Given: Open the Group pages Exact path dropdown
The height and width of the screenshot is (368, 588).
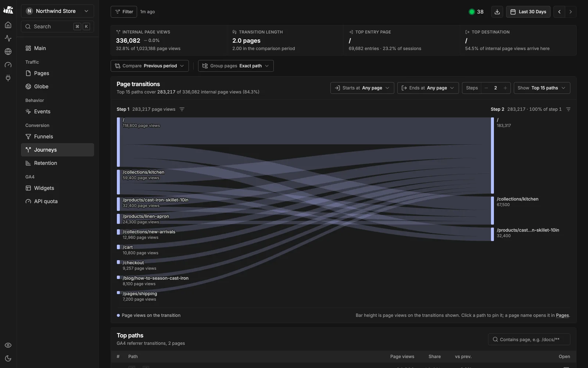Looking at the screenshot, I should coord(236,66).
